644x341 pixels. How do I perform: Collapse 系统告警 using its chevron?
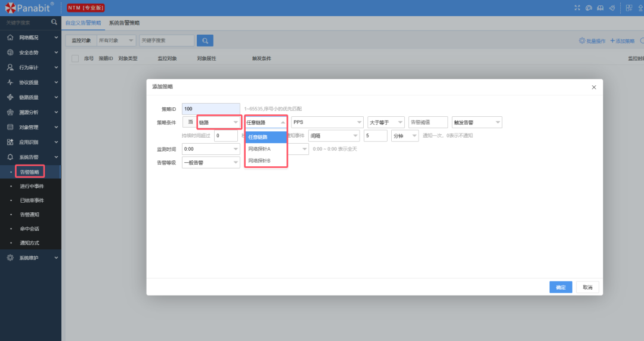pos(56,157)
